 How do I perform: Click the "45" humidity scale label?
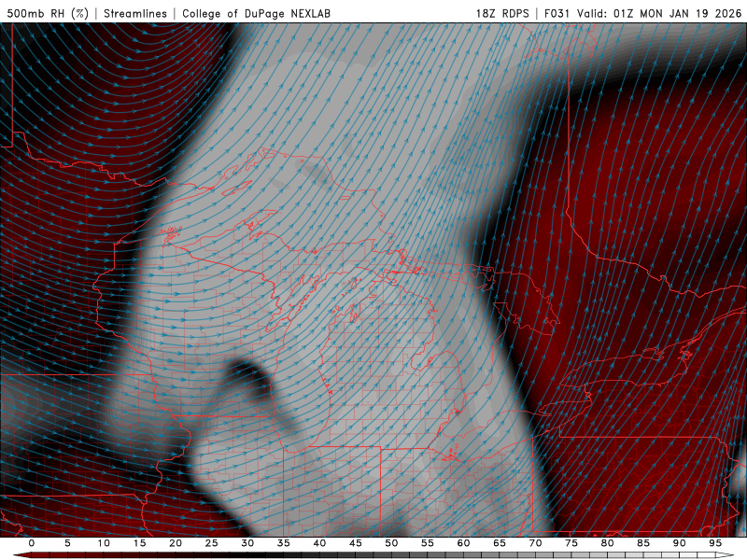point(356,543)
